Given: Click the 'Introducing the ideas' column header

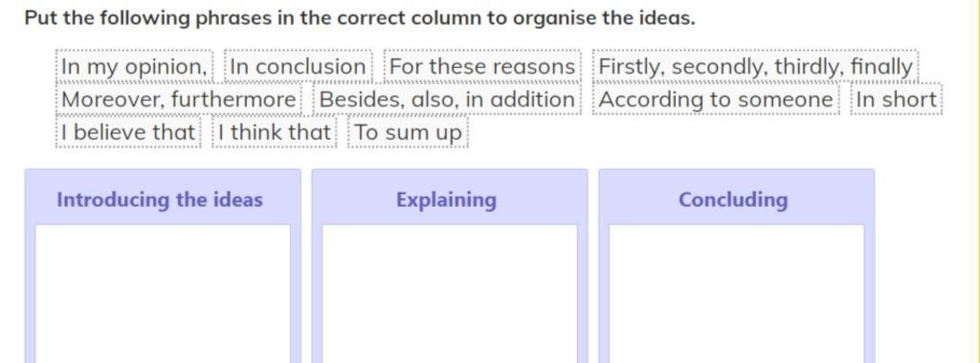Looking at the screenshot, I should (160, 199).
